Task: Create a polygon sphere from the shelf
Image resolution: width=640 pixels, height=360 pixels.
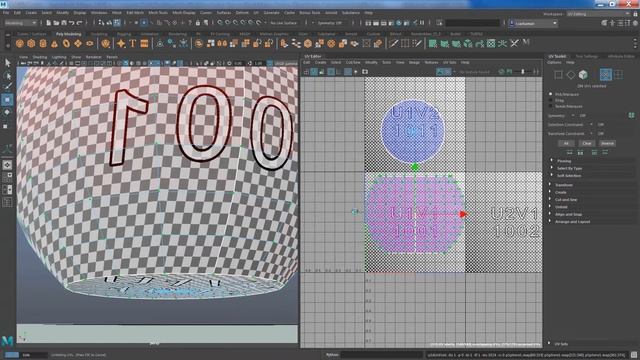Action: (20, 43)
